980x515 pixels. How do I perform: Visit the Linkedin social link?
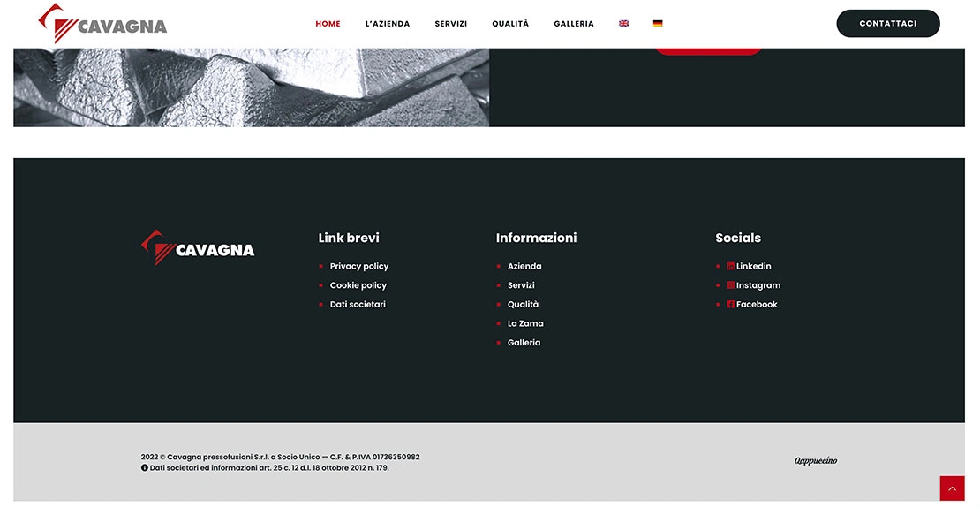click(x=754, y=266)
